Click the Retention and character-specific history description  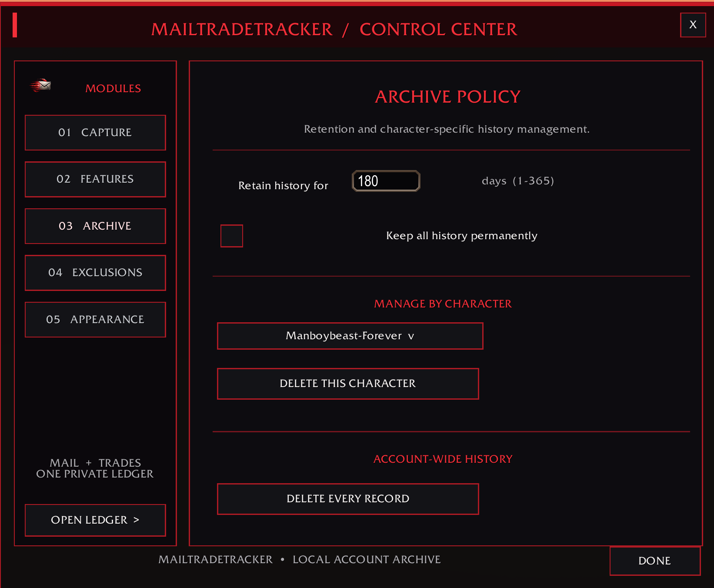447,129
